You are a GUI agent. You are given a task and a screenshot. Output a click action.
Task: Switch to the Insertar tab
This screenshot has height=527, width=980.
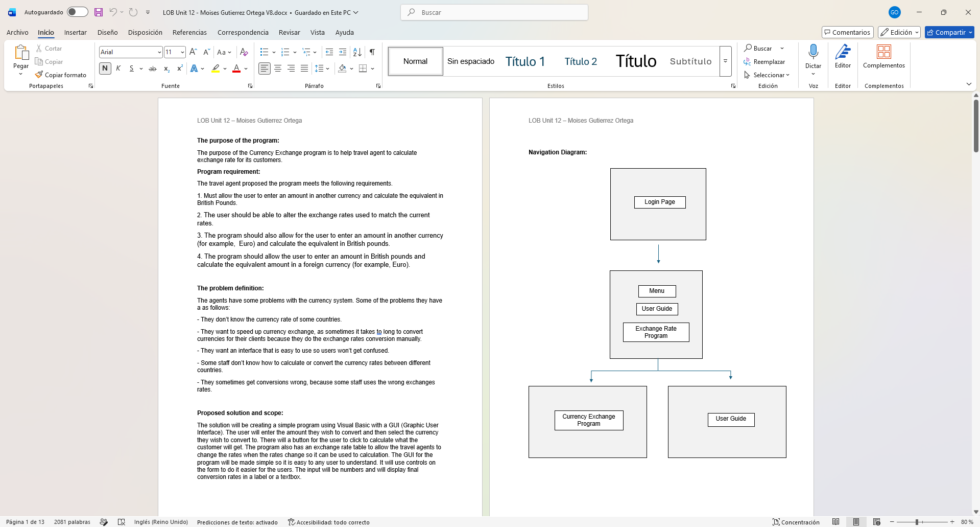pos(76,32)
